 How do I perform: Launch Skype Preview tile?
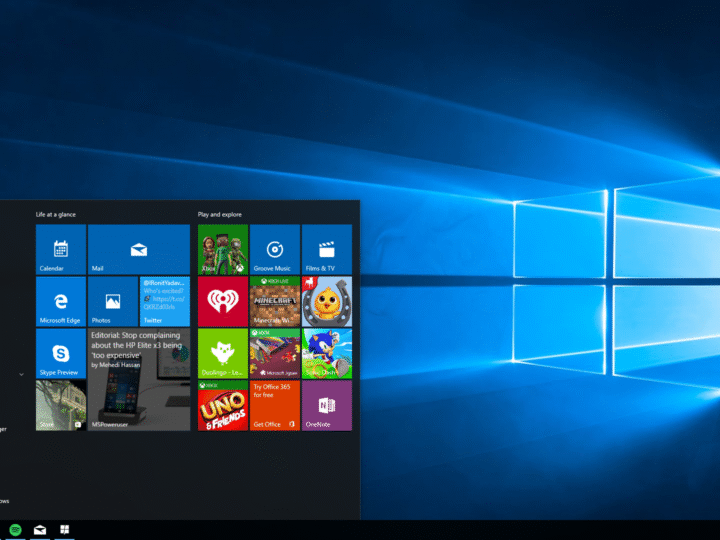click(x=61, y=353)
